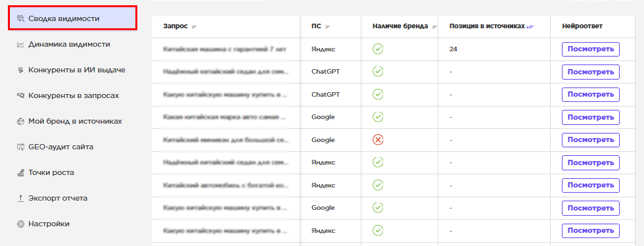Sort by Позиция в источниках arrow
This screenshot has height=246, width=644.
[530, 27]
